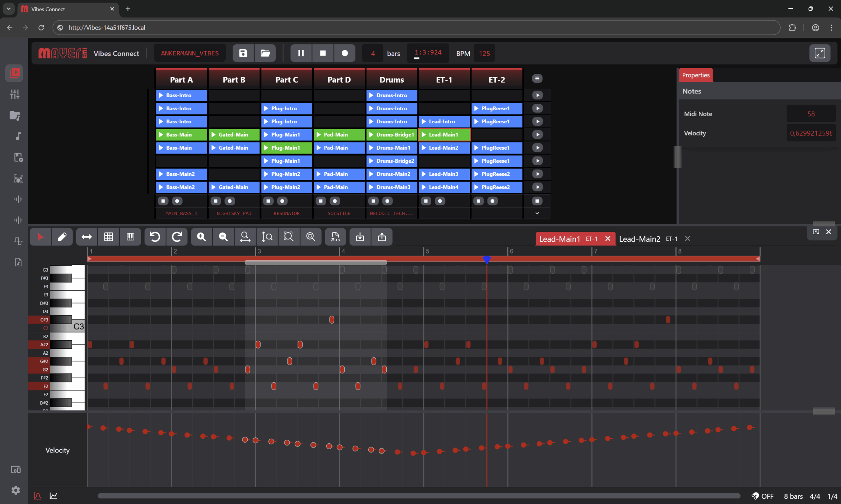Image resolution: width=841 pixels, height=504 pixels.
Task: Expand the chevron below scene launchers
Action: 537,213
